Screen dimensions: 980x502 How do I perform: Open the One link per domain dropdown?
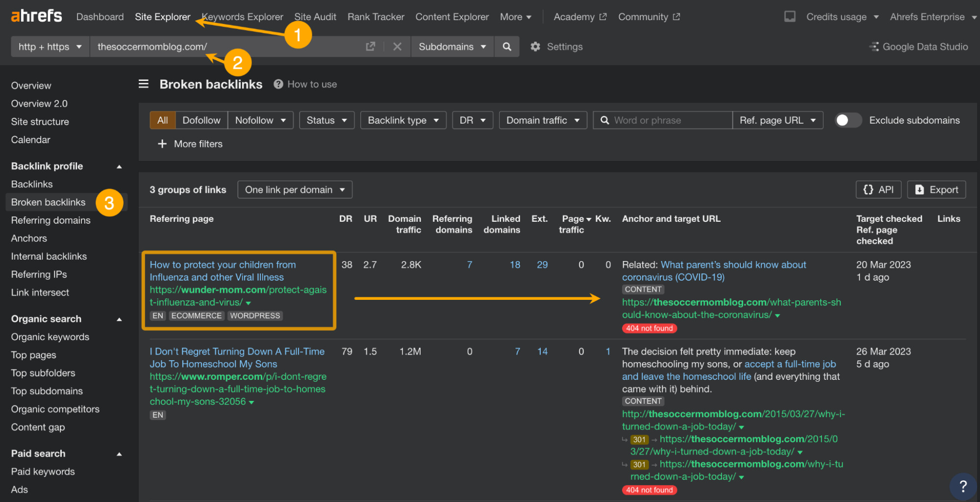295,190
